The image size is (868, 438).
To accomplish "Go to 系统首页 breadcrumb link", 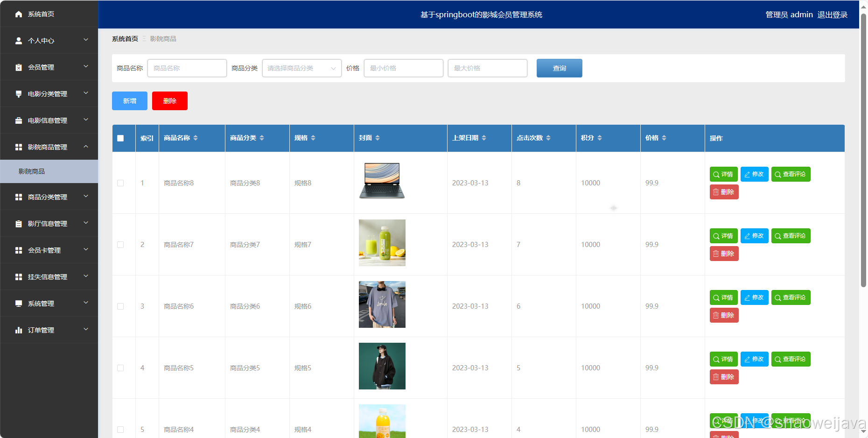I will pos(125,39).
